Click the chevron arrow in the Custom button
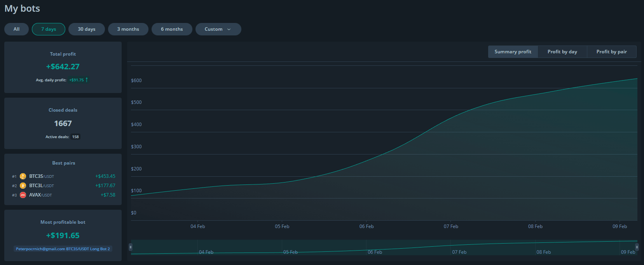 229,29
